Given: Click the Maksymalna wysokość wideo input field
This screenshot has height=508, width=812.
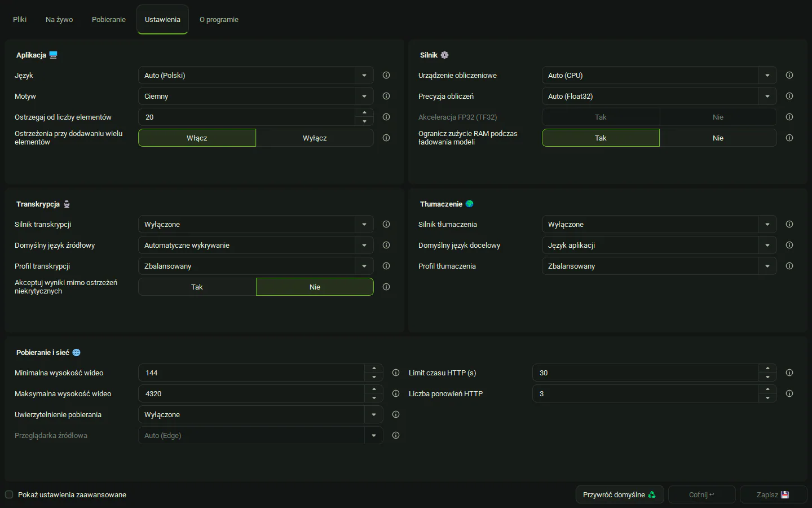Looking at the screenshot, I should tap(251, 393).
